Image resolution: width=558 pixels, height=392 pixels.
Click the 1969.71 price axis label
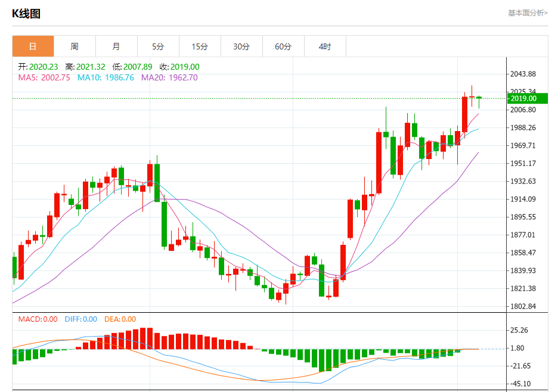523,145
